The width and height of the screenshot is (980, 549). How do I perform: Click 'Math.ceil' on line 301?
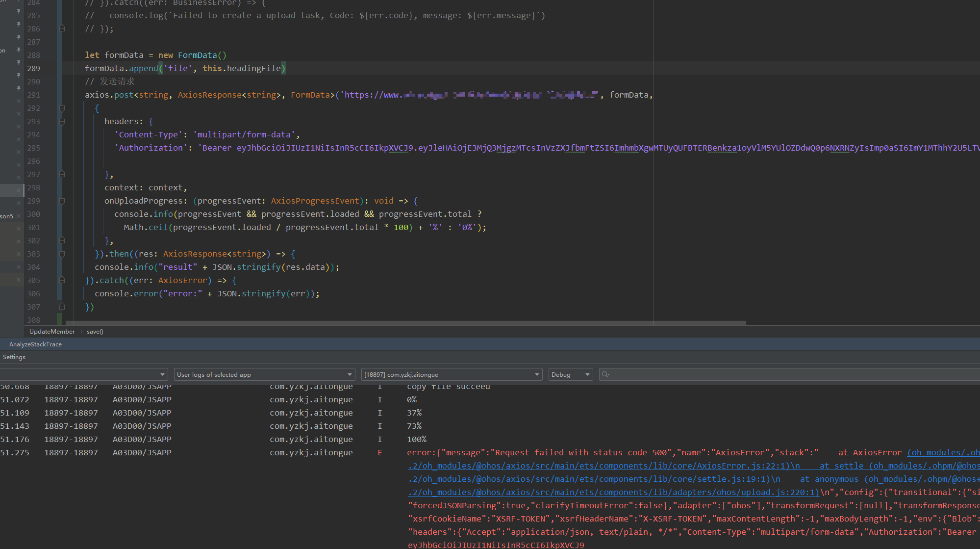(146, 227)
